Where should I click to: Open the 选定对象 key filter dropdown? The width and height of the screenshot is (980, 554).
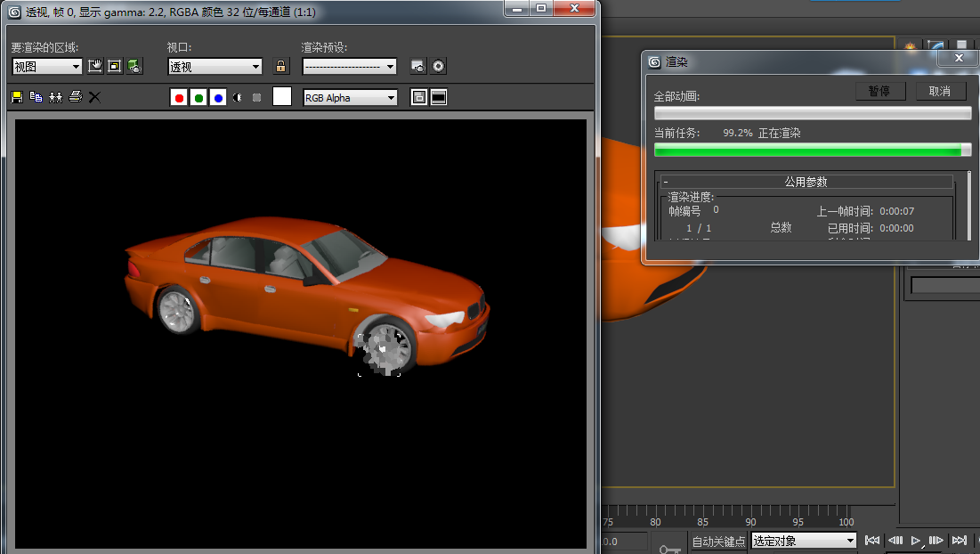pos(804,541)
